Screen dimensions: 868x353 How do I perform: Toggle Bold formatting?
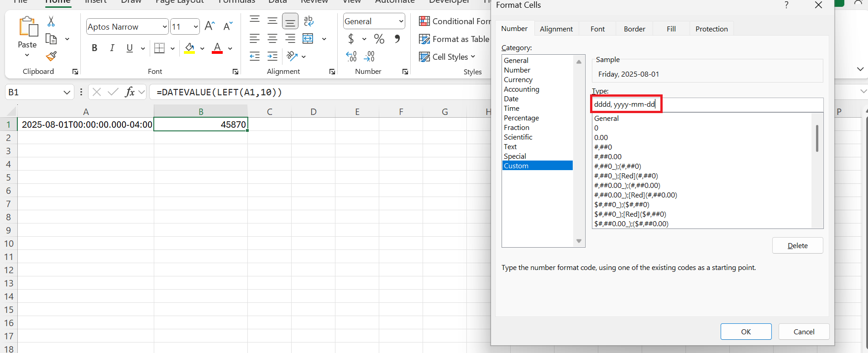(x=94, y=48)
